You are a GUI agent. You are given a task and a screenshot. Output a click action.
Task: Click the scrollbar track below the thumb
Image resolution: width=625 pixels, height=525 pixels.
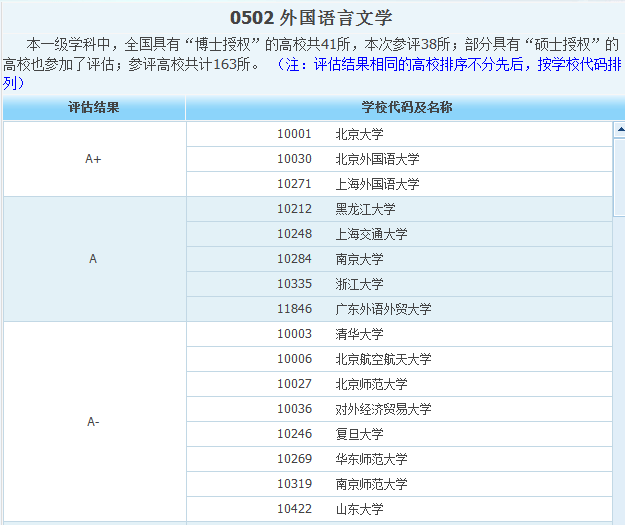pos(618,380)
